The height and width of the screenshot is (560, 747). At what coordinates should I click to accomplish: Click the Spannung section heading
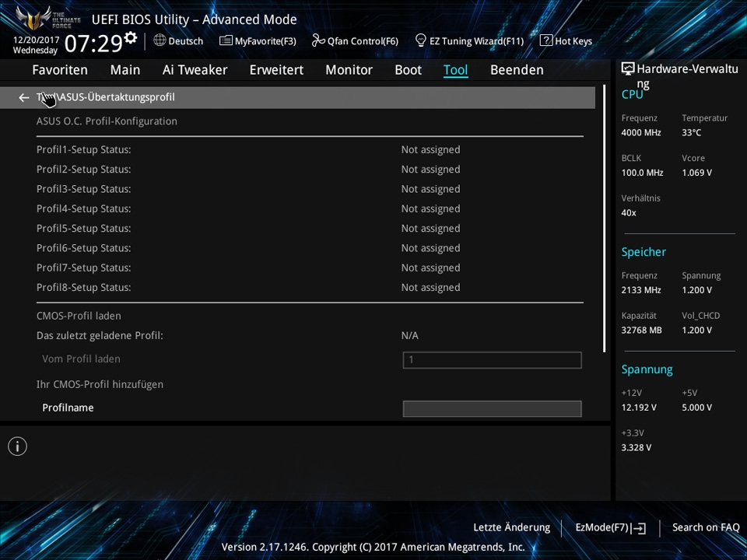pos(647,370)
